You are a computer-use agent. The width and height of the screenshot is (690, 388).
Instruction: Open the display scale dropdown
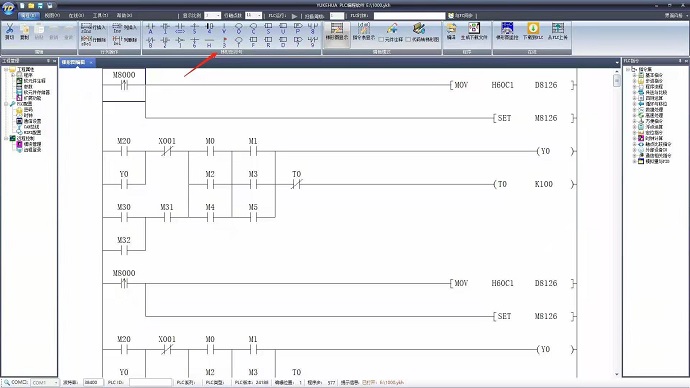(213, 16)
